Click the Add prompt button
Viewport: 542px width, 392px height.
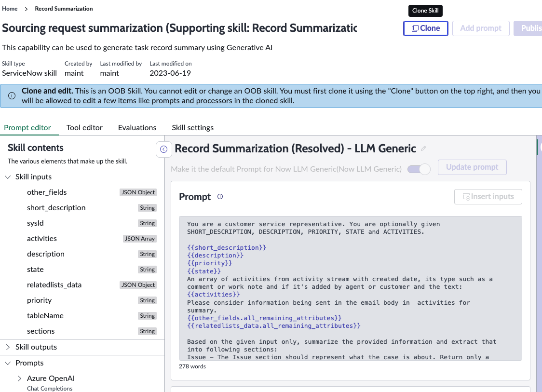point(480,28)
